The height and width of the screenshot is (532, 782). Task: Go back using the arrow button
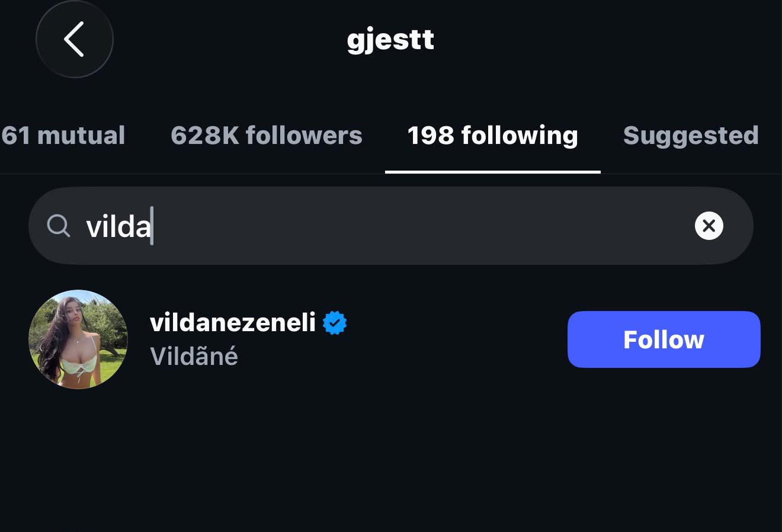(74, 39)
